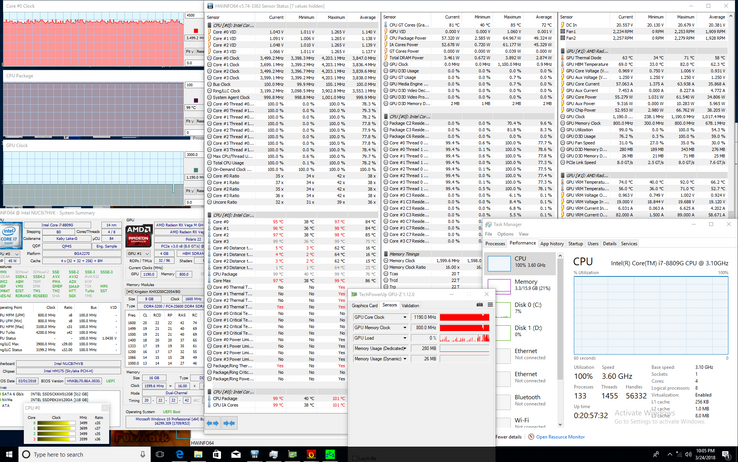Open Services tab in Task Manager

[x=629, y=244]
